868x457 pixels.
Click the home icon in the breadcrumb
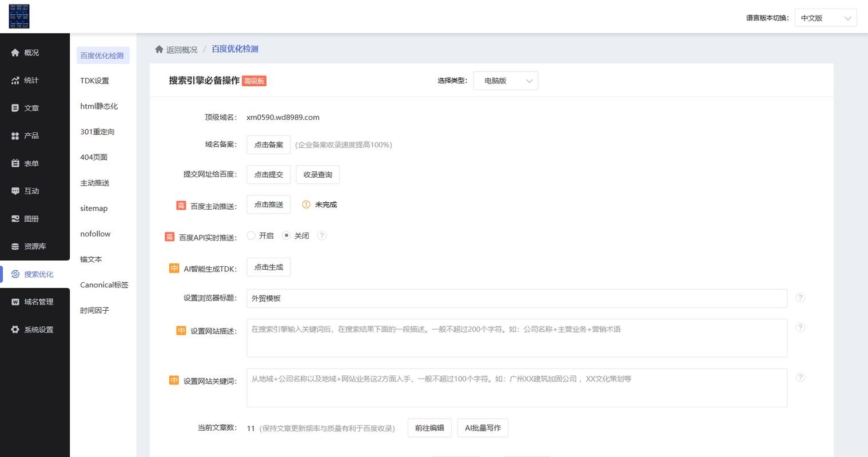tap(159, 49)
